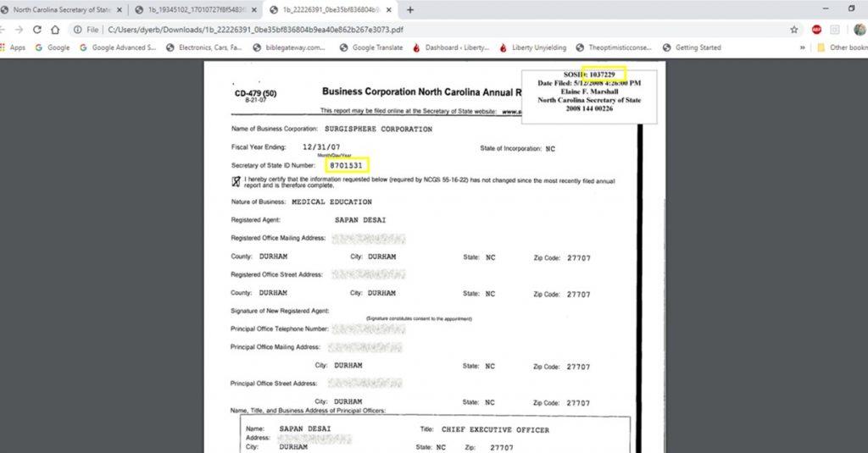Image resolution: width=868 pixels, height=453 pixels.
Task: Click MEDICAL EDUCATION nature of business
Action: [331, 202]
